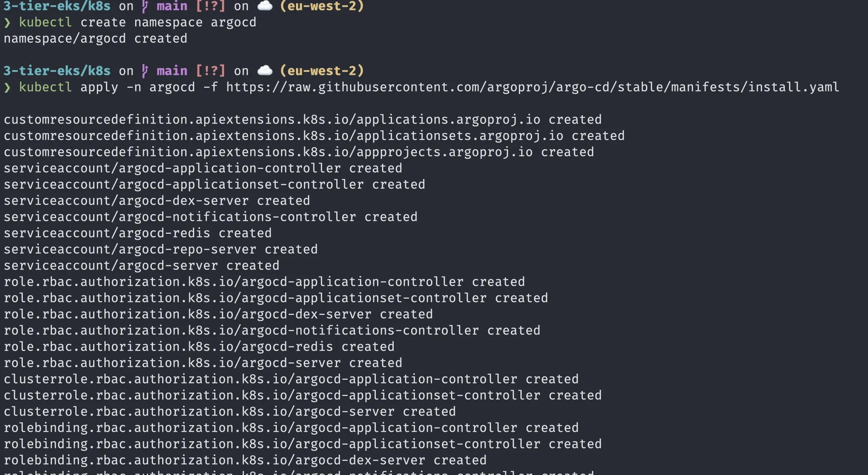The image size is (868, 475).
Task: Open the raw.githubusercontent.com install.yaml URL
Action: pyautogui.click(x=533, y=87)
